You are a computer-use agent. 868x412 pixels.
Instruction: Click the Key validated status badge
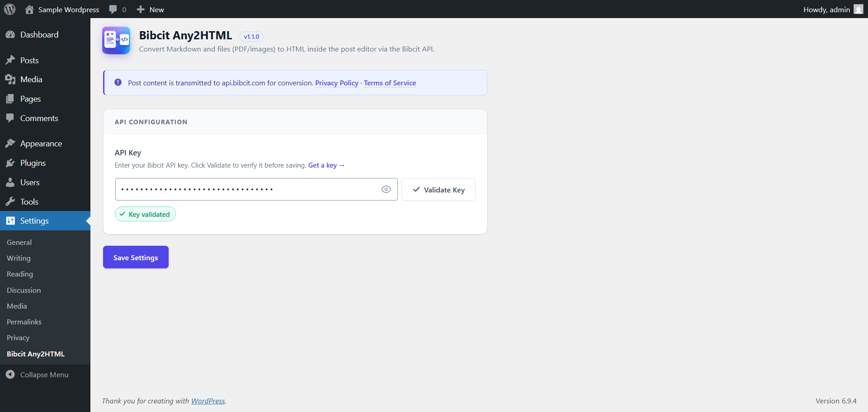click(x=145, y=215)
